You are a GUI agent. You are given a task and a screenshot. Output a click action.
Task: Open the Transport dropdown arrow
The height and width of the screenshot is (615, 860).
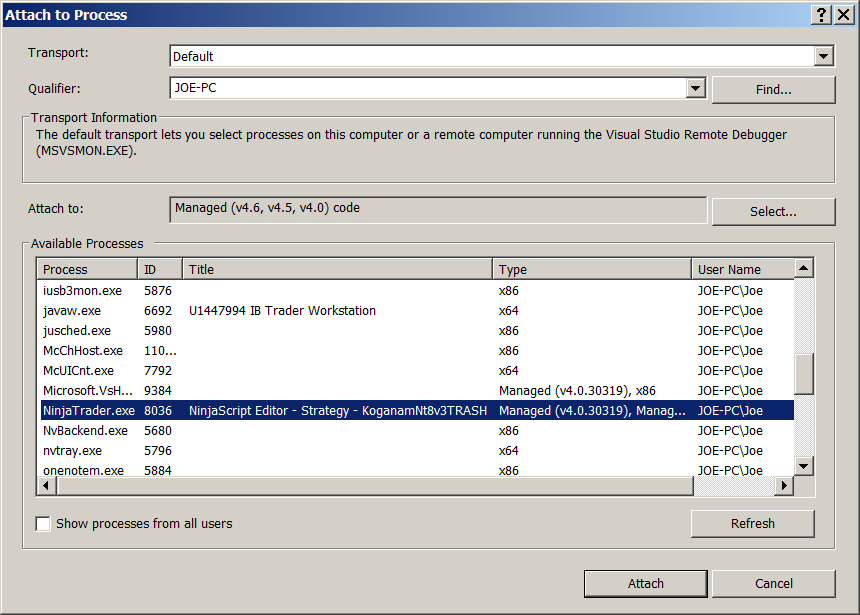tap(823, 56)
